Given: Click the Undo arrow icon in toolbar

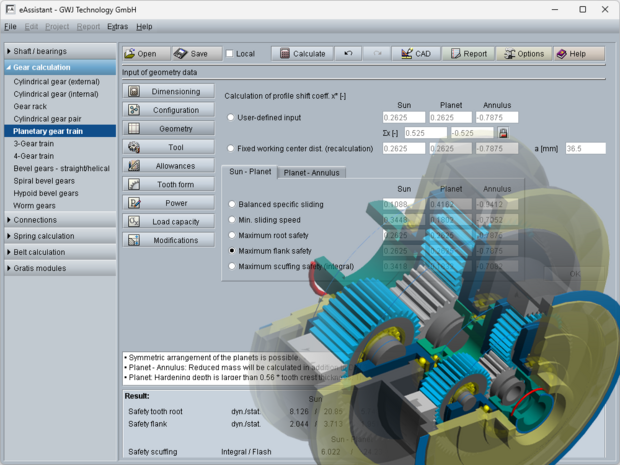Looking at the screenshot, I should [x=348, y=54].
